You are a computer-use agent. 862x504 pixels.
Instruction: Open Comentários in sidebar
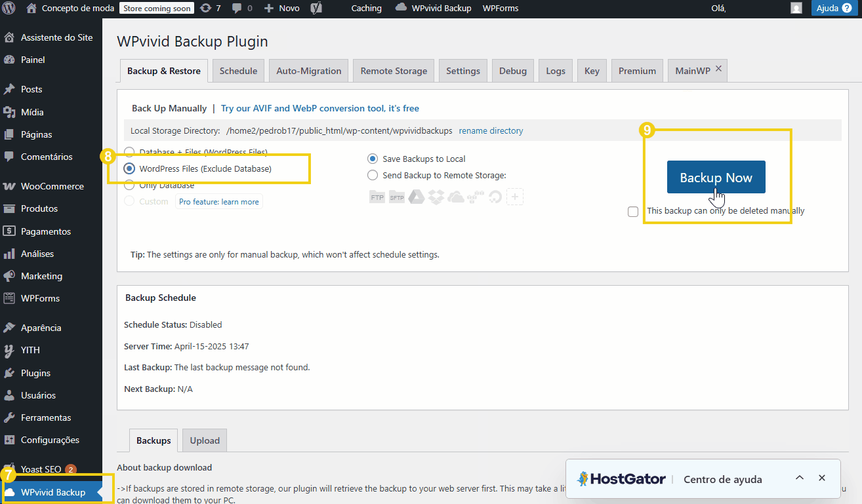click(x=51, y=157)
